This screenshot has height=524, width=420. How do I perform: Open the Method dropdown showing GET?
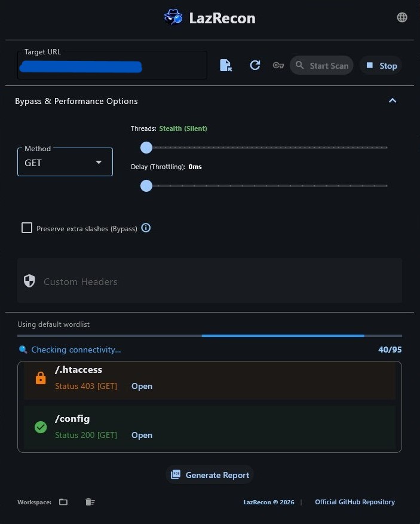tap(65, 162)
